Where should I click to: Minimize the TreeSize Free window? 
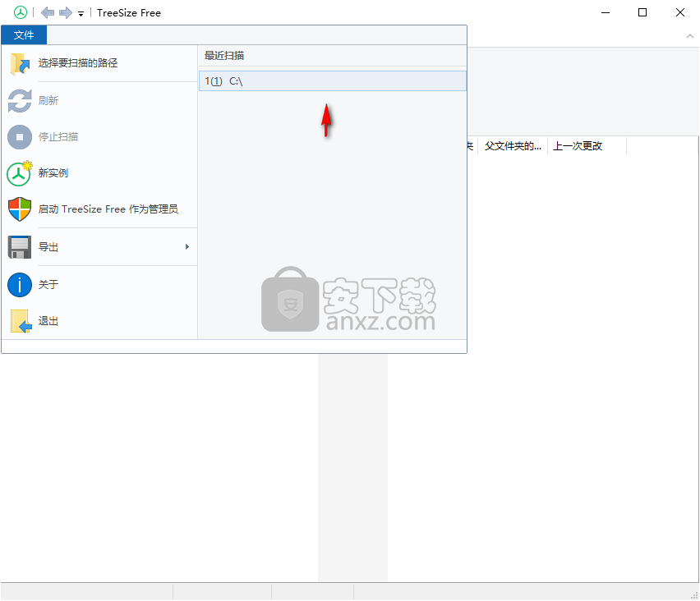[x=606, y=12]
